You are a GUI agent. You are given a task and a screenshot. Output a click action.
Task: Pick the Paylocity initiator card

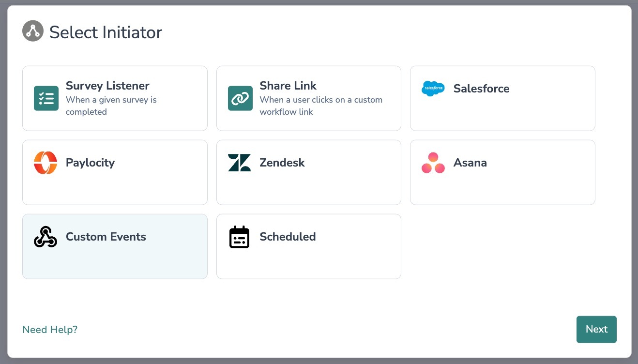coord(115,172)
